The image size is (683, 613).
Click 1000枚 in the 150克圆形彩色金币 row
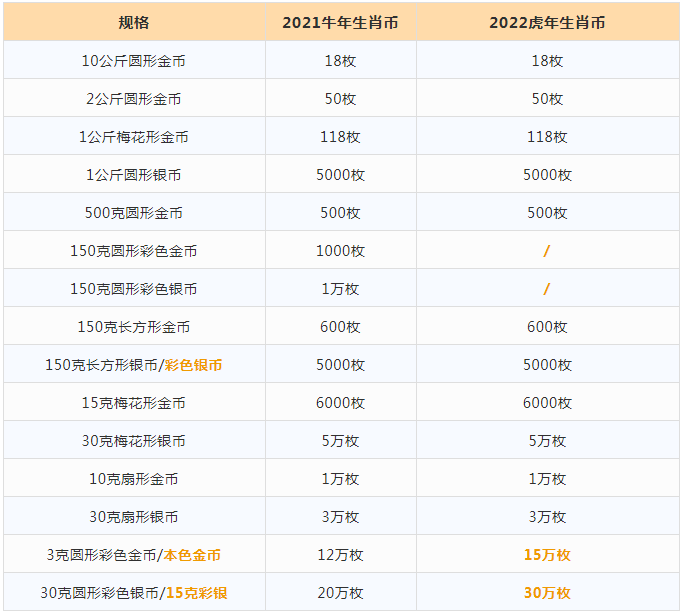pyautogui.click(x=340, y=251)
